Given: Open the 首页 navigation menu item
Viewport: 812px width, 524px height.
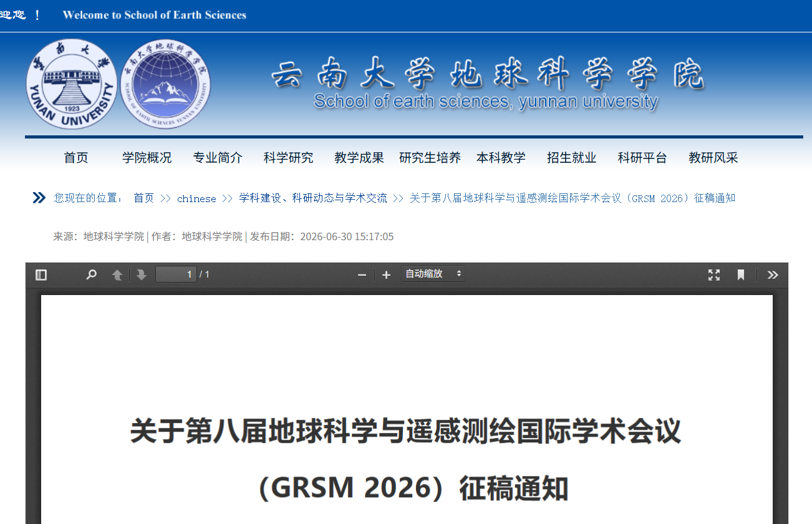Looking at the screenshot, I should point(76,158).
